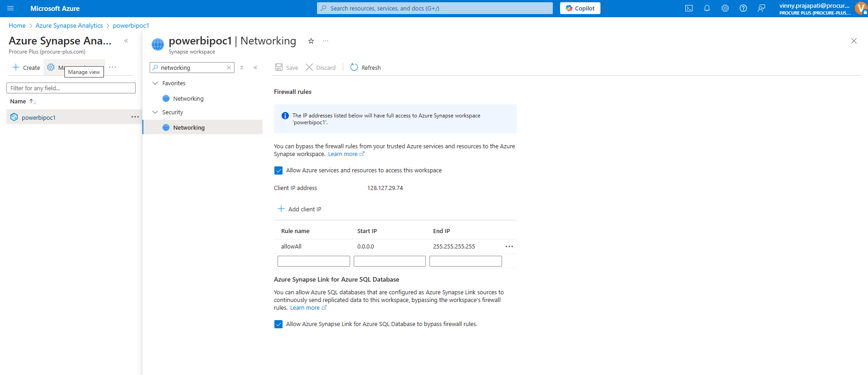Viewport: 868px width, 375px height.
Task: Click the Save toolbar button
Action: tap(287, 68)
